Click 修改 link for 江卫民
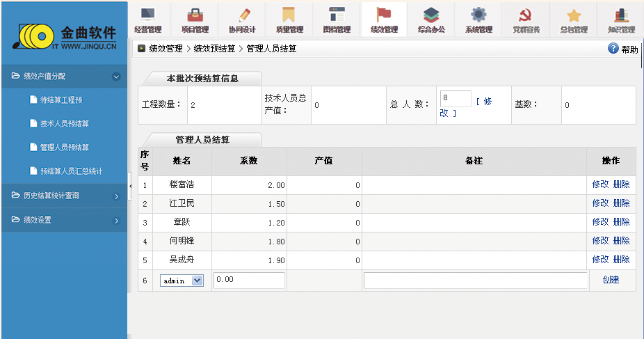The image size is (644, 339). coord(600,203)
